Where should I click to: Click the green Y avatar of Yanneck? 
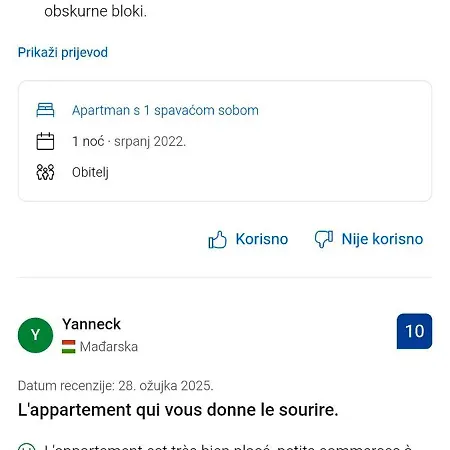pyautogui.click(x=35, y=335)
